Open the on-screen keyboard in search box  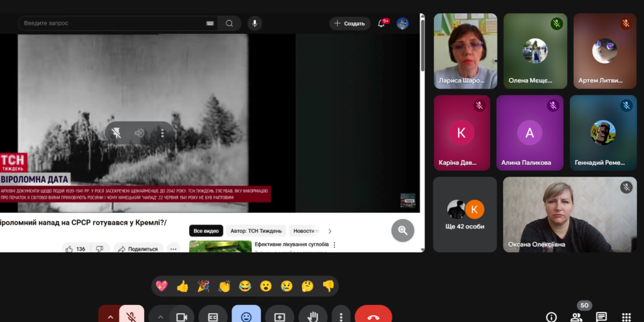point(210,23)
